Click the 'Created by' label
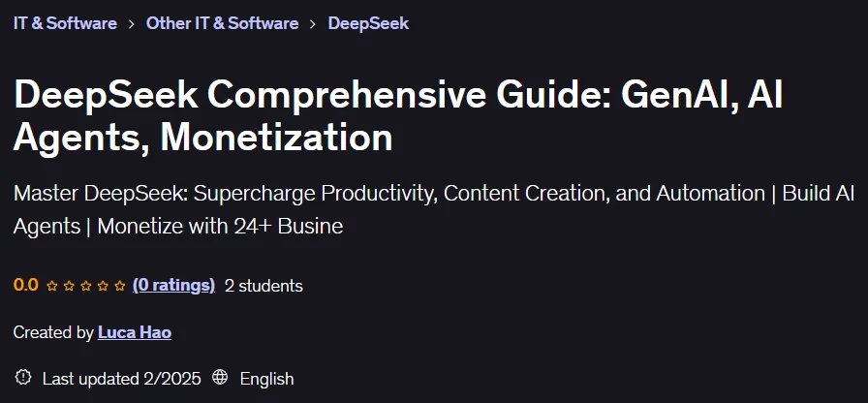This screenshot has height=403, width=868. pyautogui.click(x=53, y=332)
